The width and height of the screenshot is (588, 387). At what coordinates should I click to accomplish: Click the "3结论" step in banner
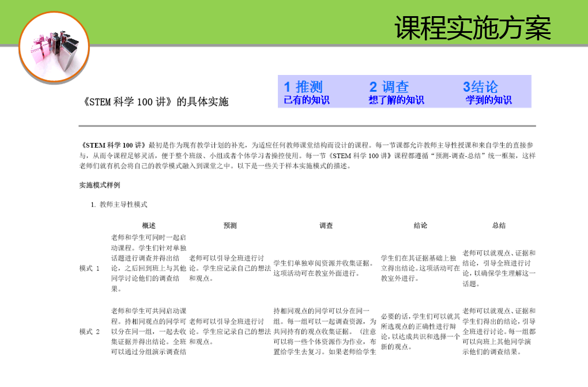[x=480, y=87]
